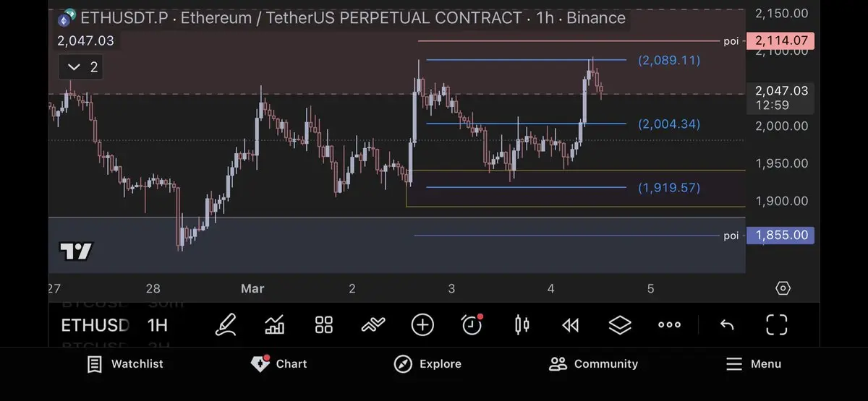Select the drawing pencil tool
Screen dimensions: 868x401
[x=226, y=325]
